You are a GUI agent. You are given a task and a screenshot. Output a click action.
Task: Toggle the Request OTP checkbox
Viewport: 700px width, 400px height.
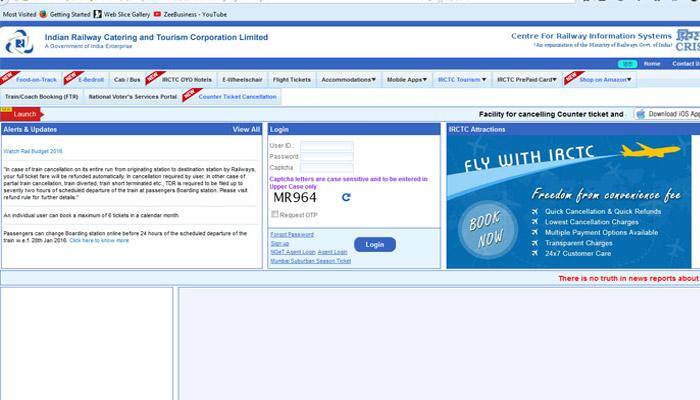pos(275,214)
